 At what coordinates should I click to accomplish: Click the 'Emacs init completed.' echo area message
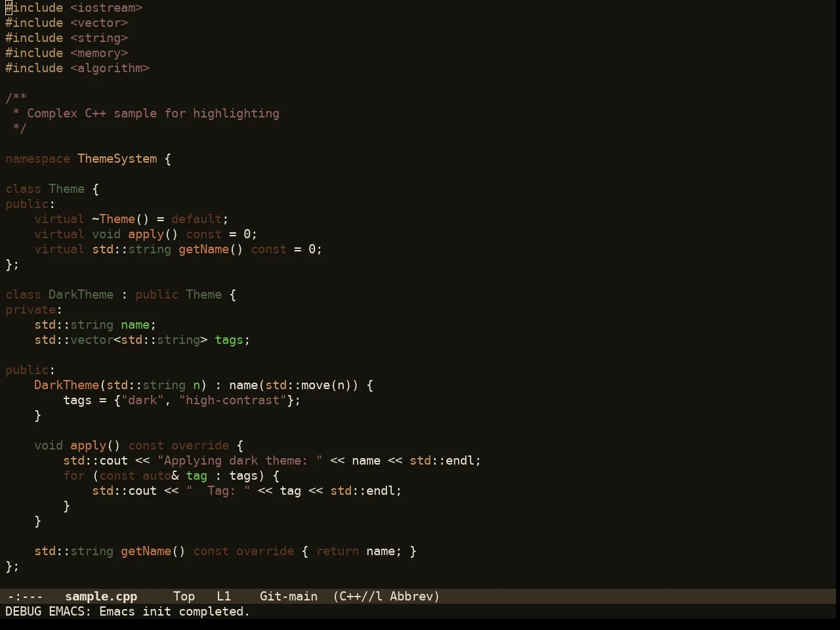click(175, 612)
